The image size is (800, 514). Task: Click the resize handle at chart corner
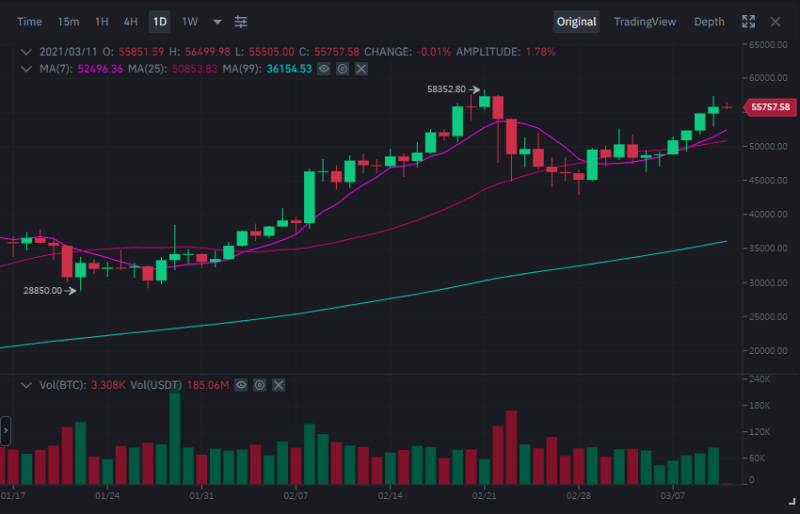[x=791, y=502]
